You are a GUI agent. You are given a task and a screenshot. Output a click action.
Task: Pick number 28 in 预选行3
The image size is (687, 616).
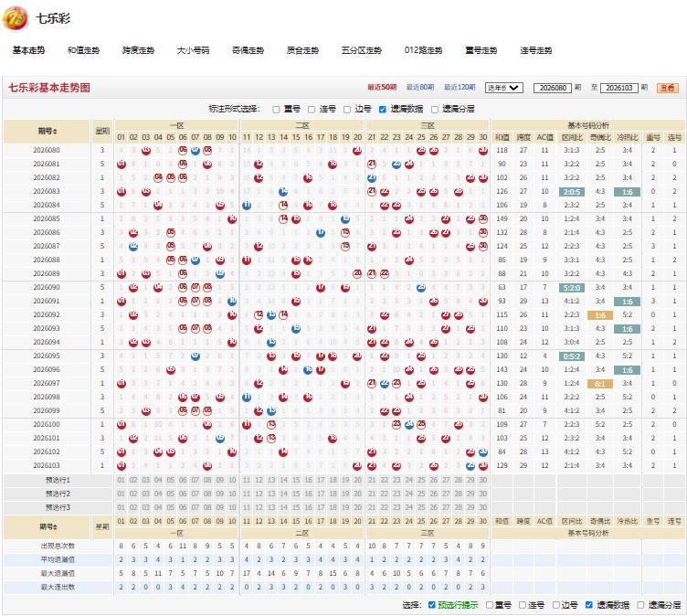coord(459,507)
